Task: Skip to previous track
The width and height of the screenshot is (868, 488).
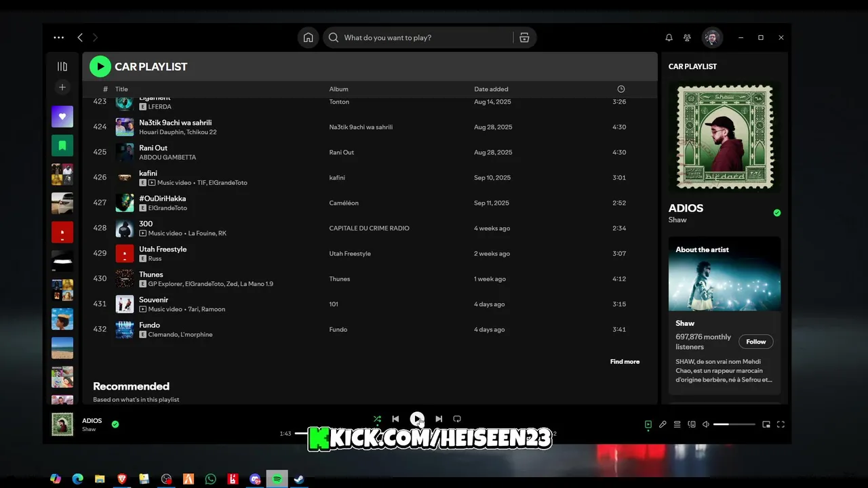Action: pos(395,419)
